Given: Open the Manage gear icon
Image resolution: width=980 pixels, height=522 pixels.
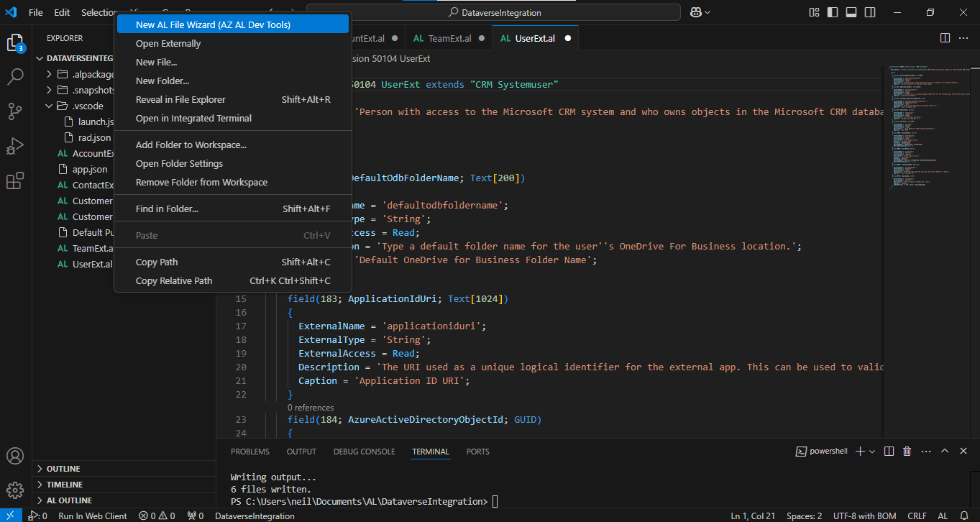Looking at the screenshot, I should (x=15, y=490).
